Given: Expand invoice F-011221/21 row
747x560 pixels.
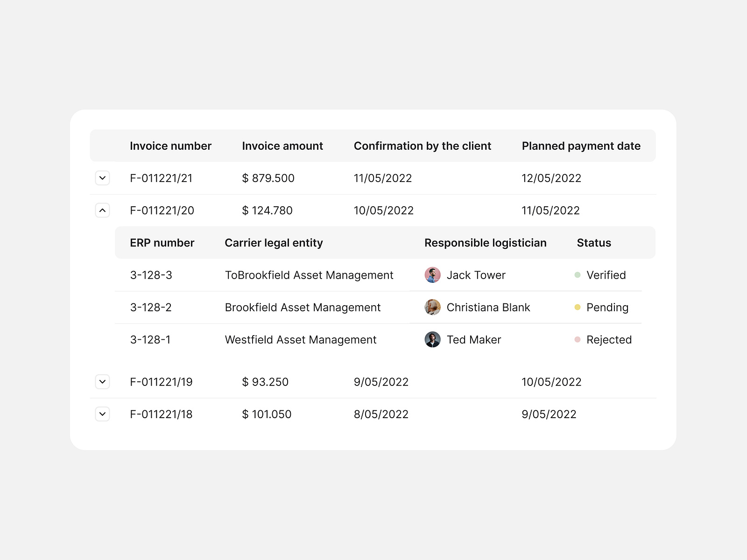Looking at the screenshot, I should click(102, 178).
